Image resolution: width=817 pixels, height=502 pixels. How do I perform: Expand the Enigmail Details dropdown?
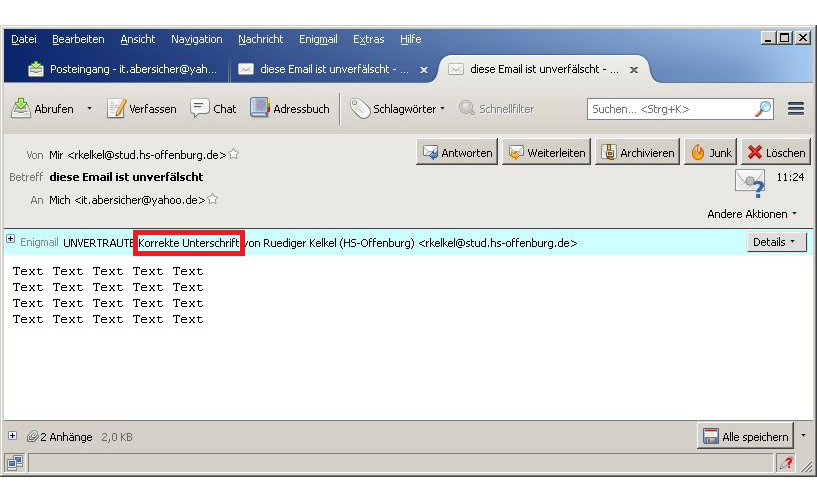click(x=776, y=242)
